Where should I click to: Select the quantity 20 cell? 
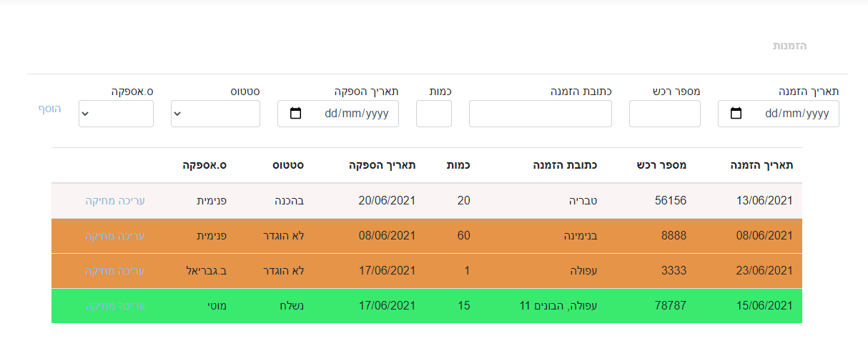464,201
